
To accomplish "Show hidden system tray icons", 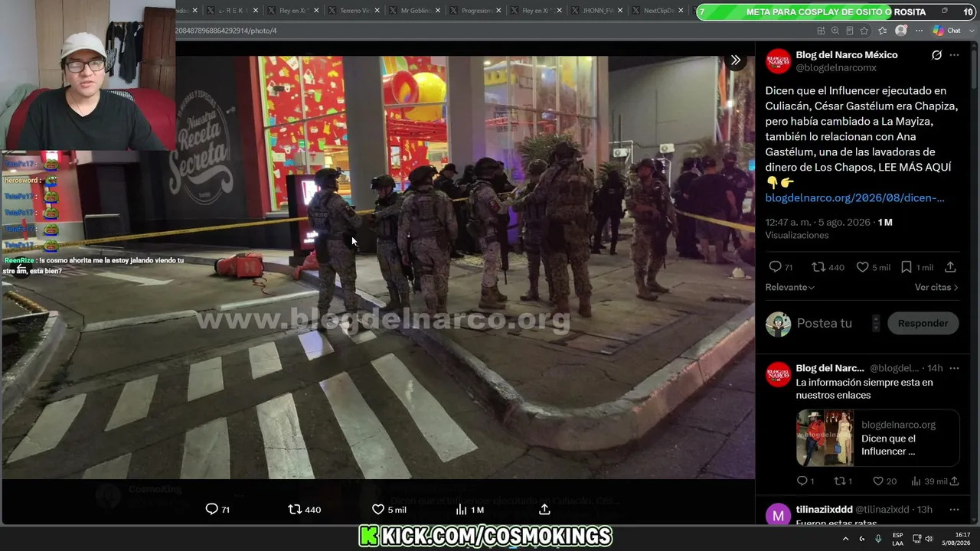I will [x=845, y=539].
